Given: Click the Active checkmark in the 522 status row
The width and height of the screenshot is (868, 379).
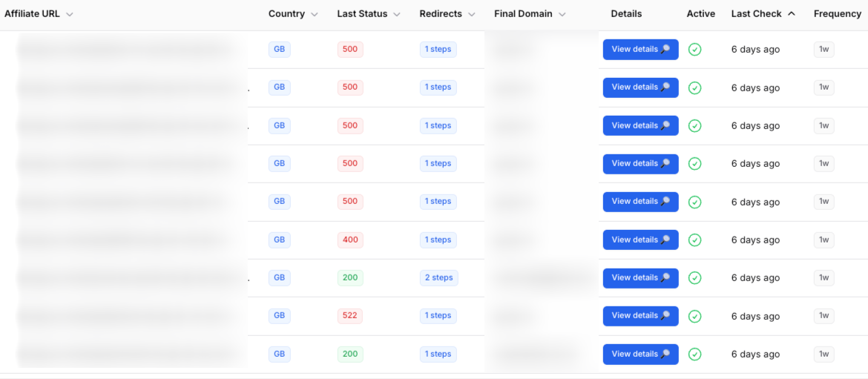Looking at the screenshot, I should (694, 316).
